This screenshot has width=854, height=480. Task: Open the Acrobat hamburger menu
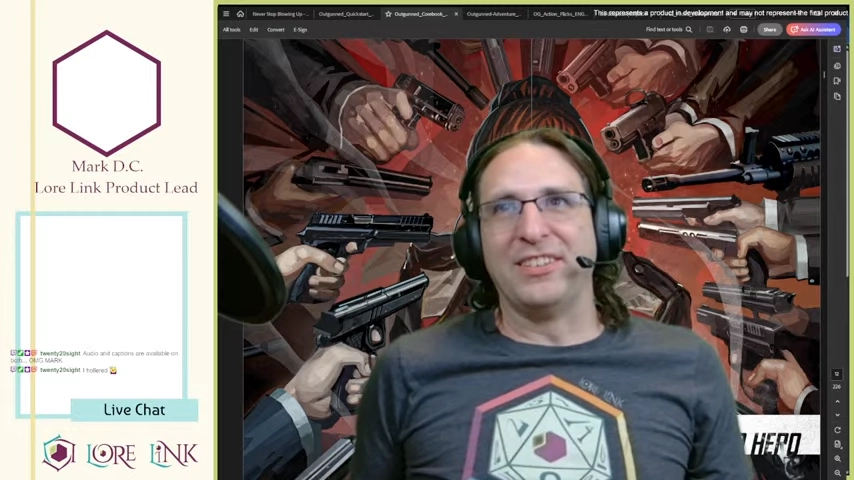click(x=226, y=14)
